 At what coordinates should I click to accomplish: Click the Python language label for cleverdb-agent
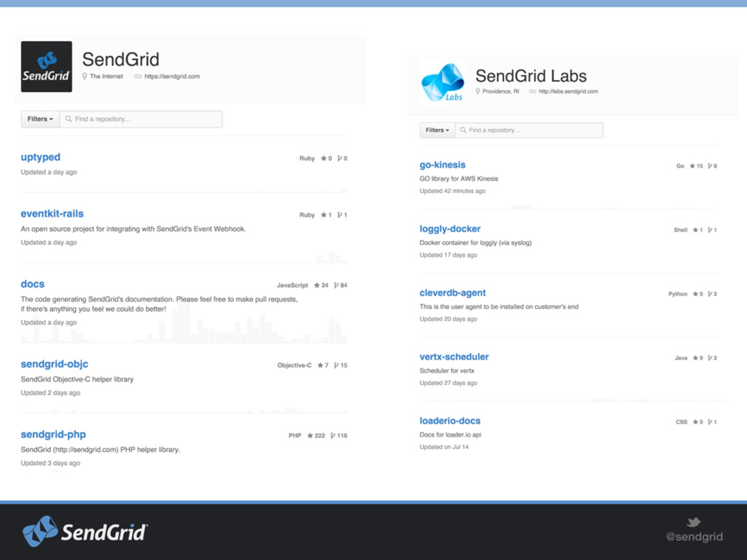[x=678, y=294]
